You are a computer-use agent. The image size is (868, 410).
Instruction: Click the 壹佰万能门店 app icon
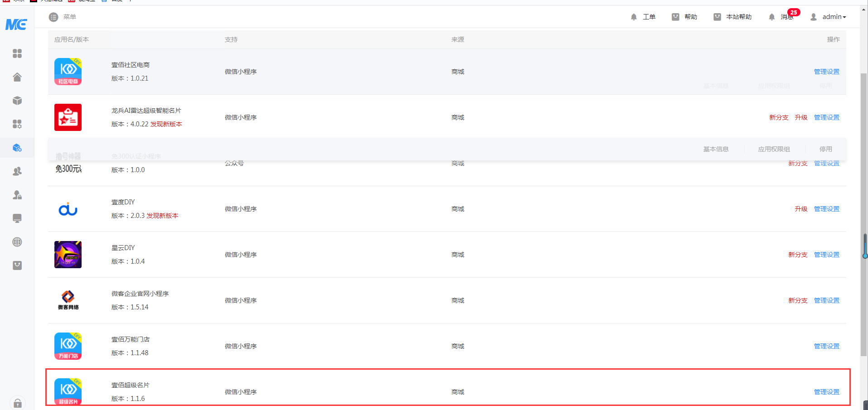coord(68,346)
